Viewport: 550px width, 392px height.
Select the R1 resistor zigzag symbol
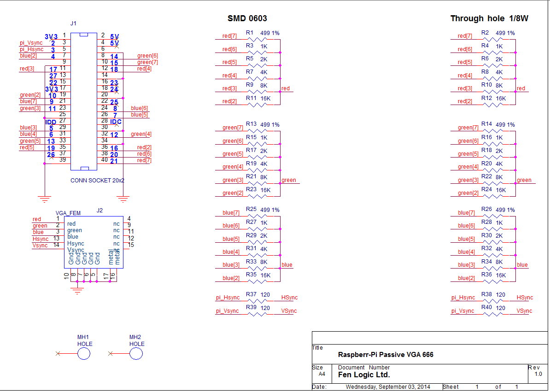[x=257, y=39]
